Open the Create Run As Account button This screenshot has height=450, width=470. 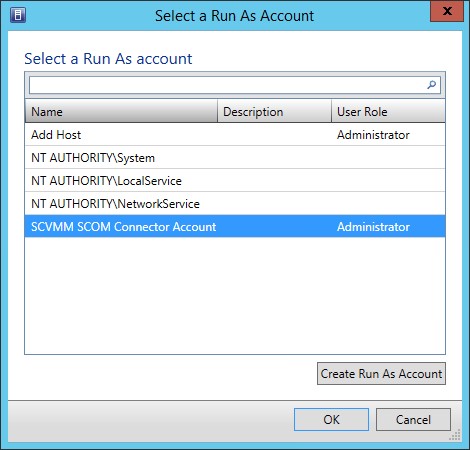pos(381,373)
